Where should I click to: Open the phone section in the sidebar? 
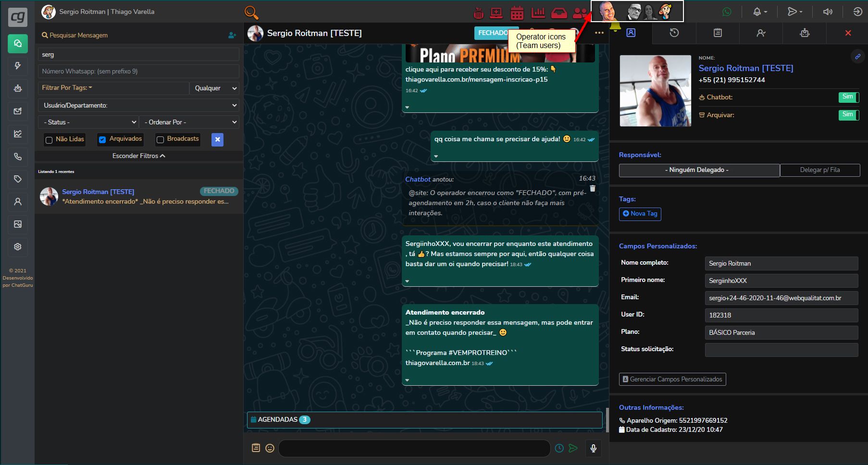[x=18, y=156]
